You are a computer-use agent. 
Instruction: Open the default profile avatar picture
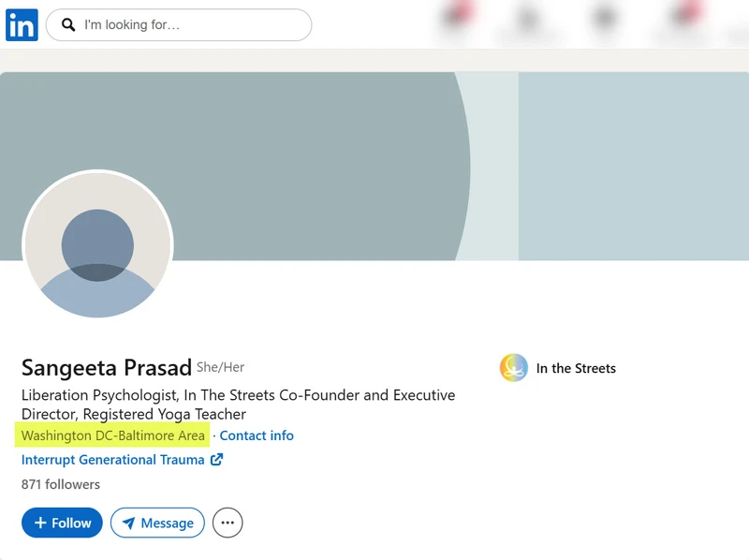[97, 244]
